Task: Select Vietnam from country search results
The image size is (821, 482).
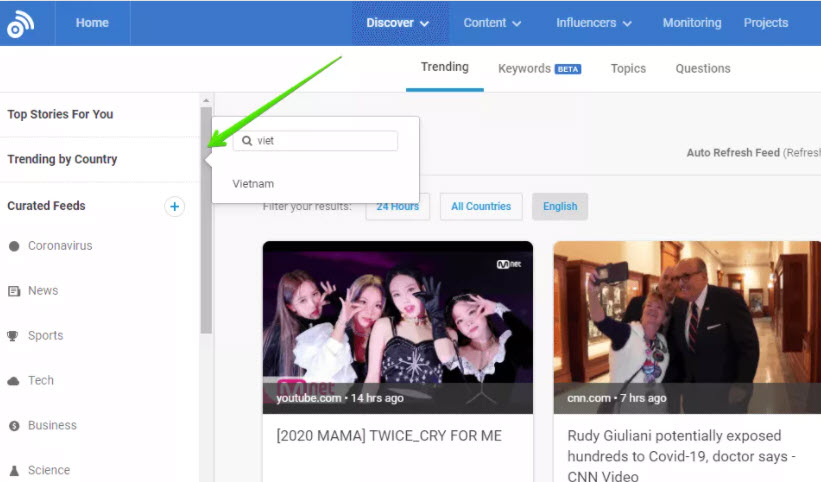Action: pyautogui.click(x=253, y=184)
